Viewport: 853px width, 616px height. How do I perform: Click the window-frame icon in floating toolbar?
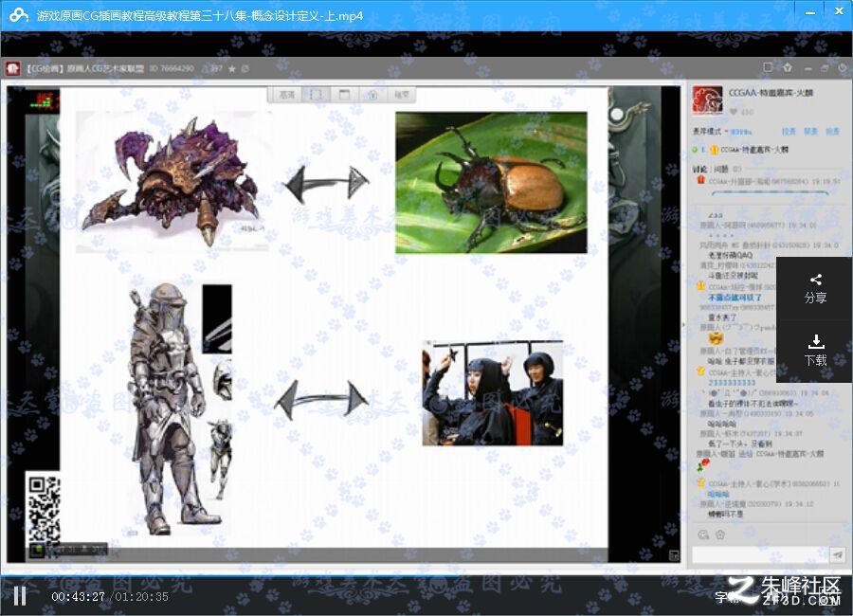[x=344, y=95]
